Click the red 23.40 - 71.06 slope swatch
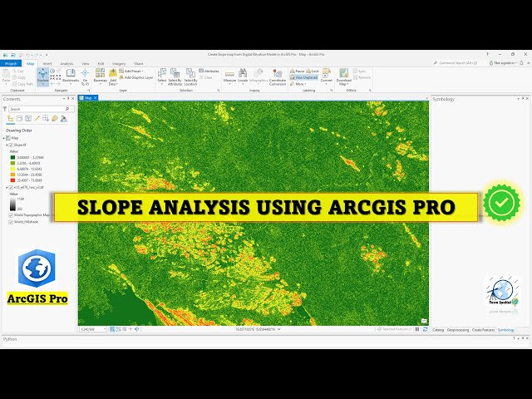This screenshot has height=399, width=532. tap(12, 180)
